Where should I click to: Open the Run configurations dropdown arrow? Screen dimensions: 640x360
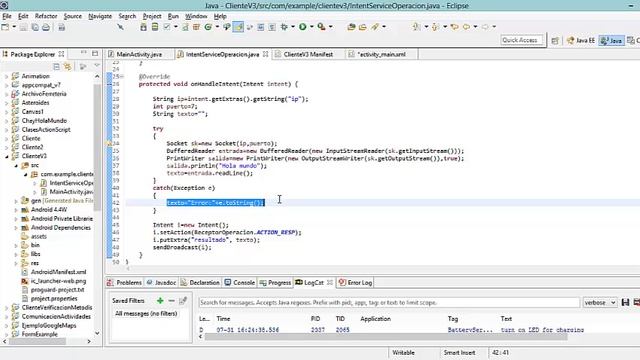point(311,27)
